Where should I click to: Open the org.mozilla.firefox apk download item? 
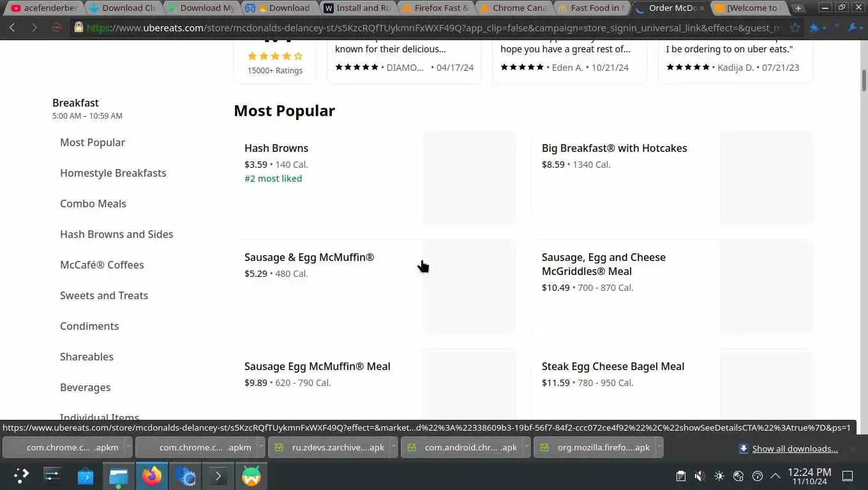pos(595,447)
